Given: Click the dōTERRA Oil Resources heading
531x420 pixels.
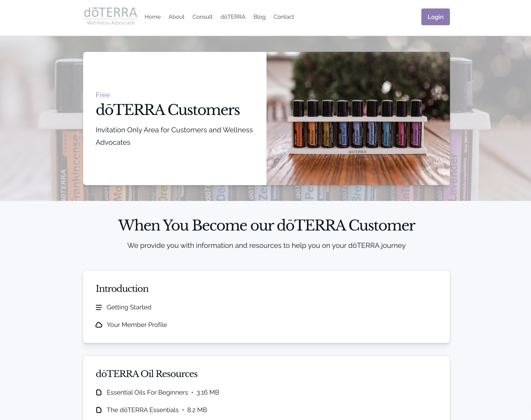Looking at the screenshot, I should 146,373.
